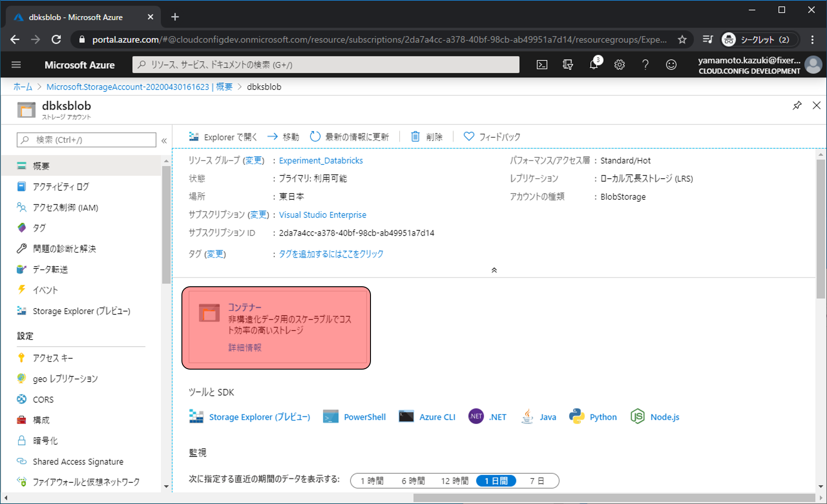Screen dimensions: 827x504
Task: Open the Experiment_Databricks resource group link
Action: pyautogui.click(x=321, y=160)
